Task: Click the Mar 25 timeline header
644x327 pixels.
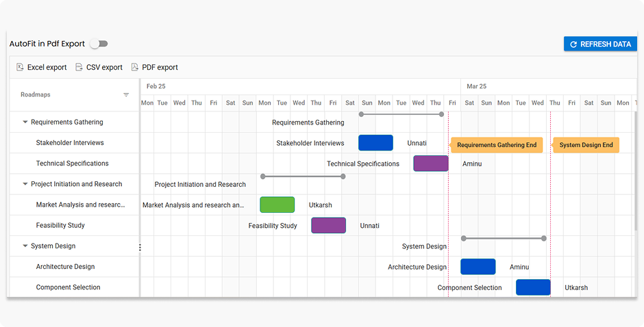Action: click(476, 87)
